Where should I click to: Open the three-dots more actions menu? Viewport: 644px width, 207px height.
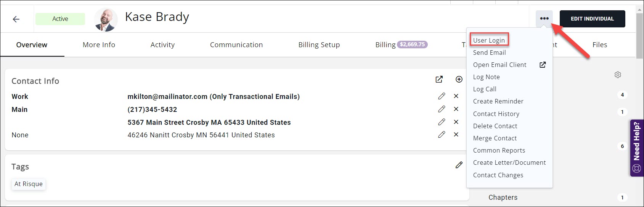(x=544, y=19)
